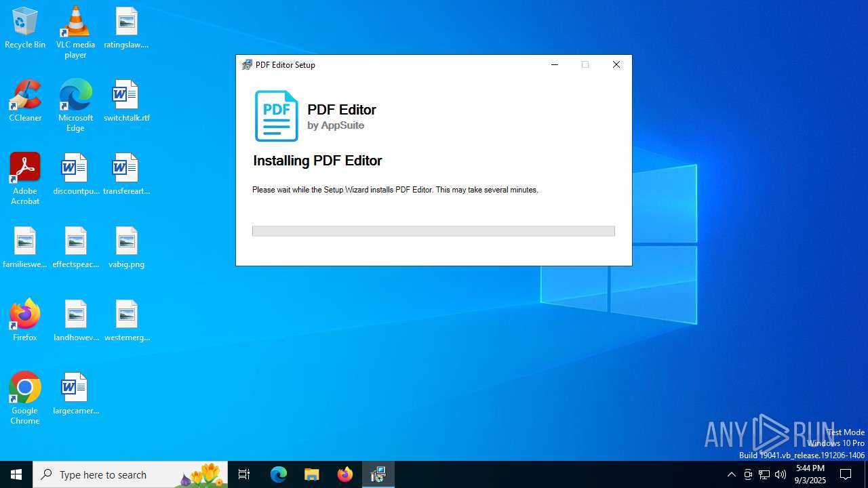Select the CCleaner desktop shortcut
The image size is (868, 488).
coord(25,102)
